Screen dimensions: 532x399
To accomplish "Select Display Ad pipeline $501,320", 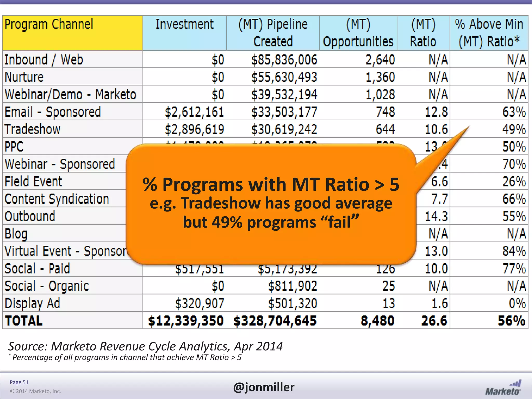I will pos(292,303).
